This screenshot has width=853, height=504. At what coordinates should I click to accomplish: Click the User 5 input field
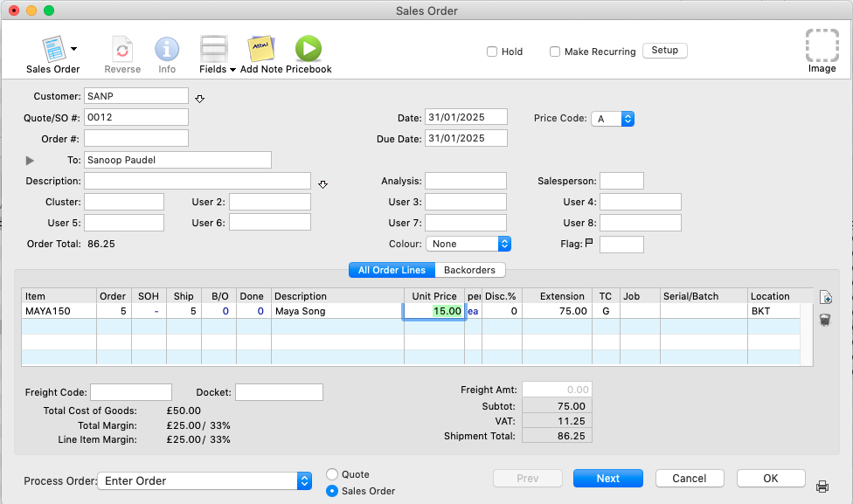[124, 223]
